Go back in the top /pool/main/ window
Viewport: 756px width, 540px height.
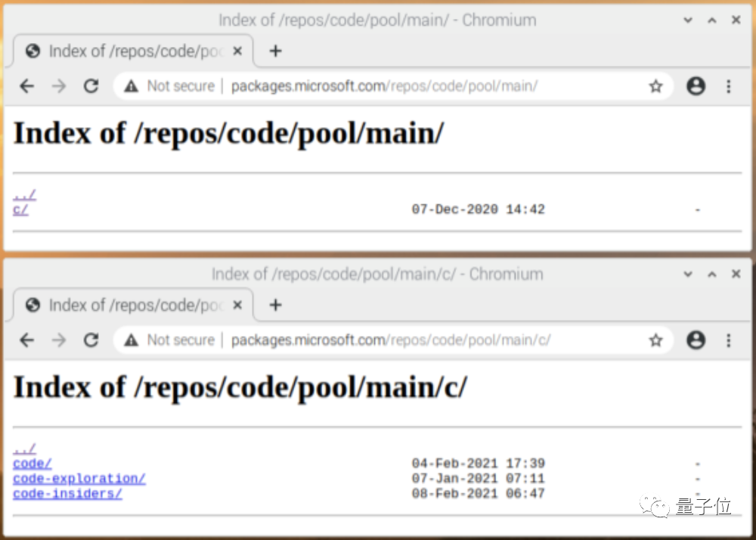(27, 86)
